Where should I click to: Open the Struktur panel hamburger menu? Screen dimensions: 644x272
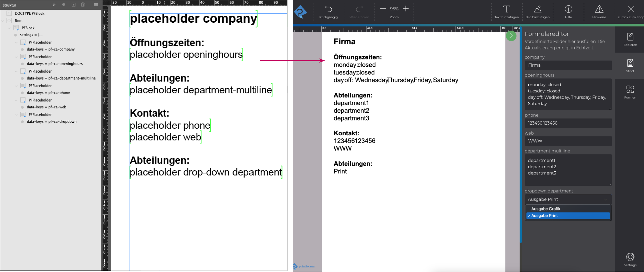pyautogui.click(x=96, y=5)
